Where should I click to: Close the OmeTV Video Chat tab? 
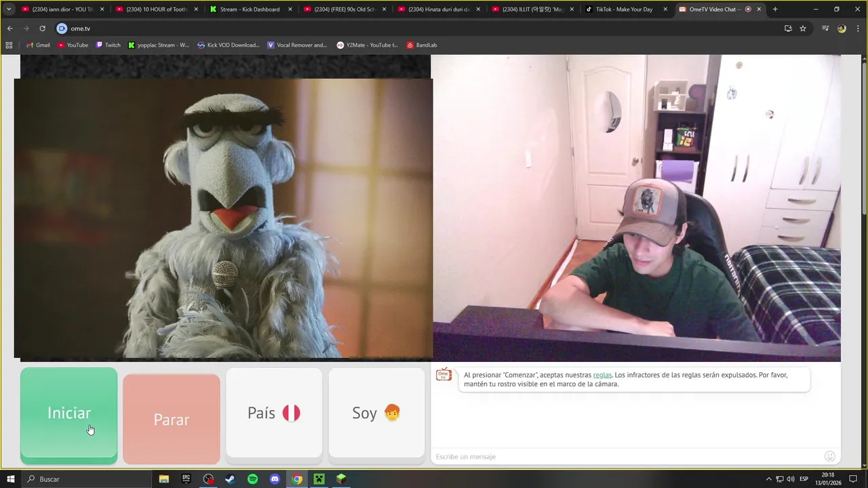[x=759, y=9]
